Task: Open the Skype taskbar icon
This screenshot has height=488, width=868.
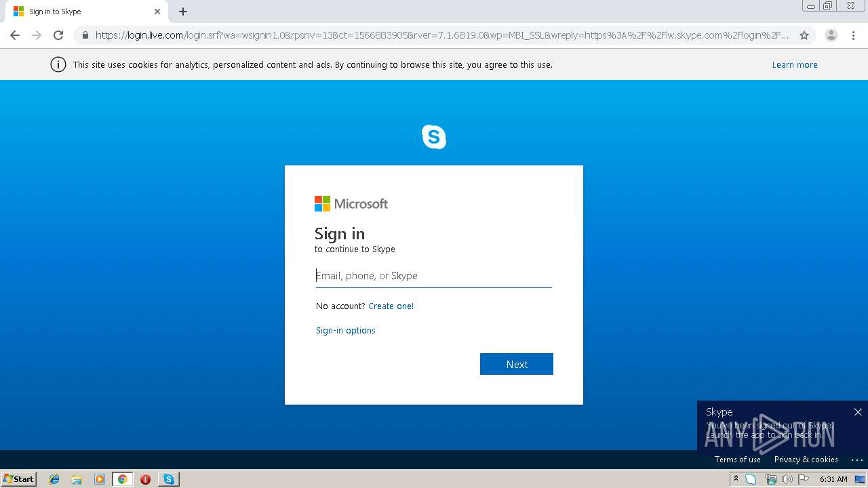Action: (168, 479)
